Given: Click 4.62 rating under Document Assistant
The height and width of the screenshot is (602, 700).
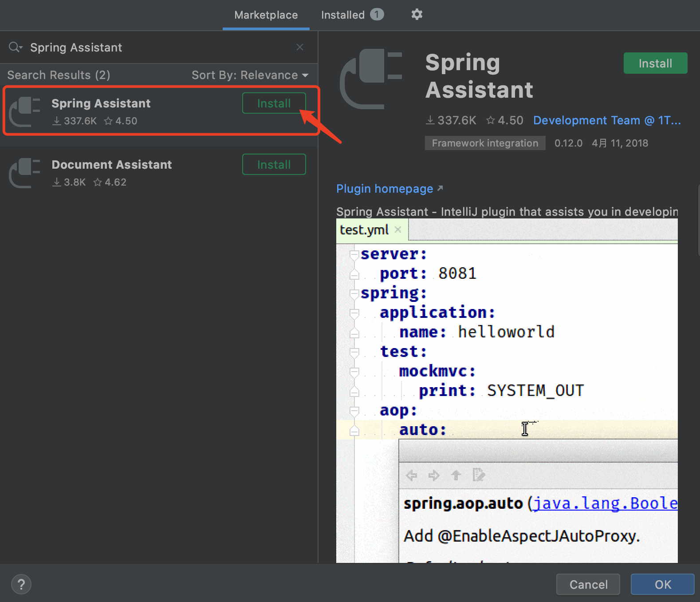Looking at the screenshot, I should click(110, 182).
